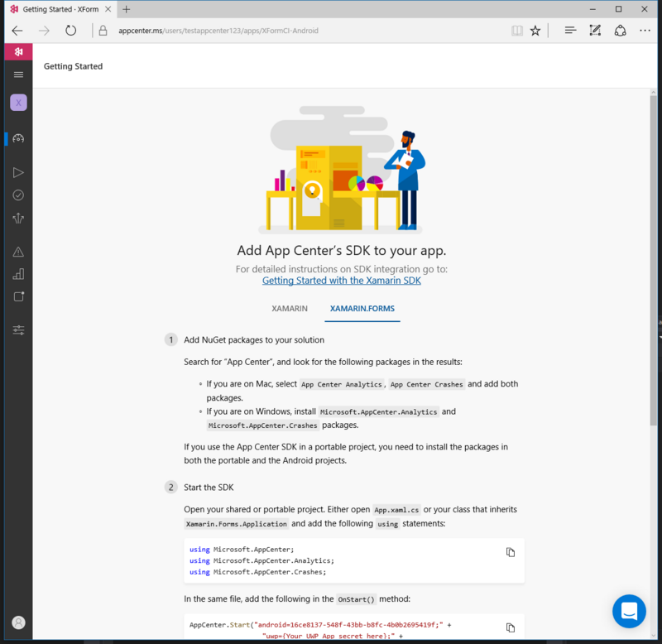Add page to favorites star
This screenshot has height=644, width=662.
[x=535, y=31]
